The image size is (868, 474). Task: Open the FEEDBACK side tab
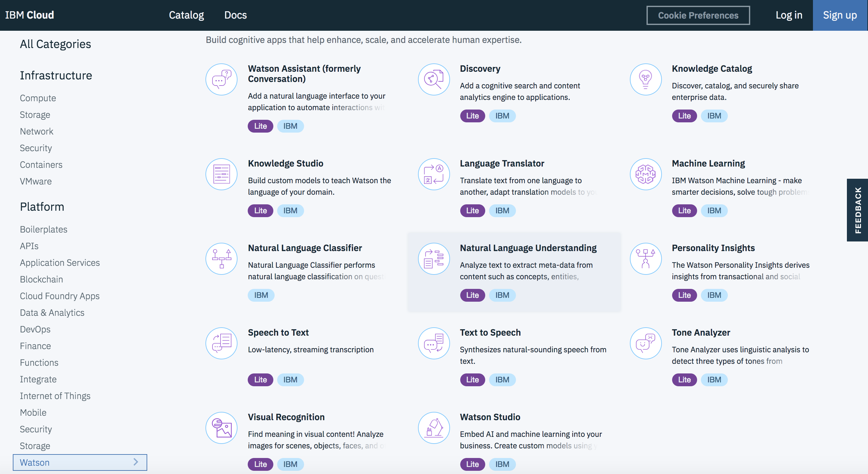(857, 210)
